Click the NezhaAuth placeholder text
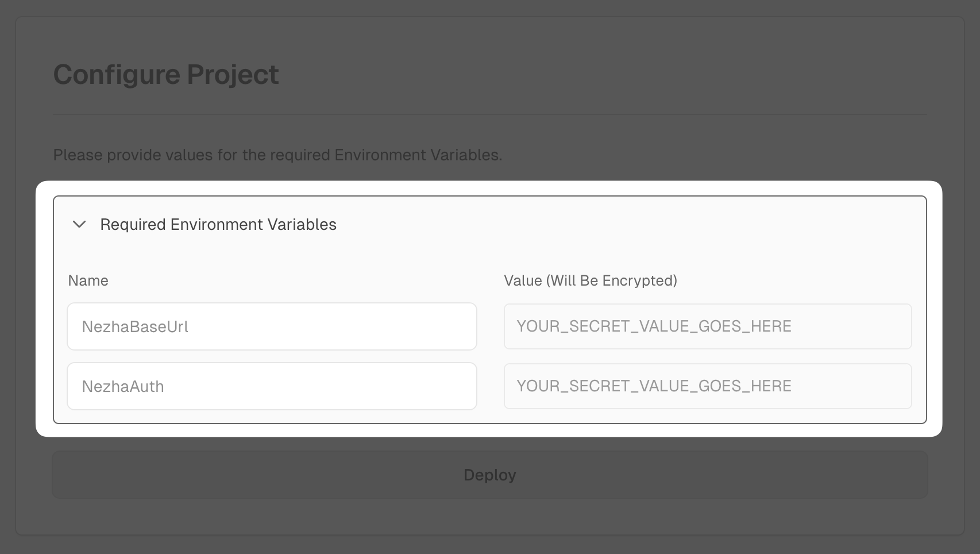 point(123,387)
